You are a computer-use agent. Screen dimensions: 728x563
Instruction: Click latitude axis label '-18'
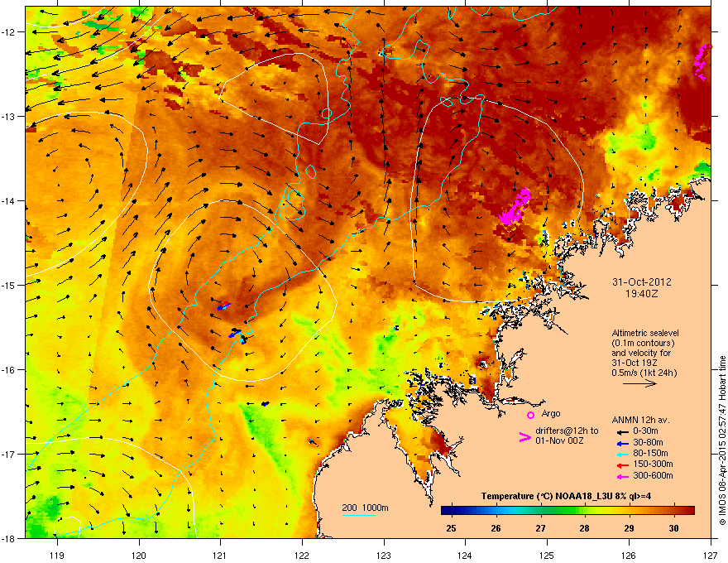[8, 538]
